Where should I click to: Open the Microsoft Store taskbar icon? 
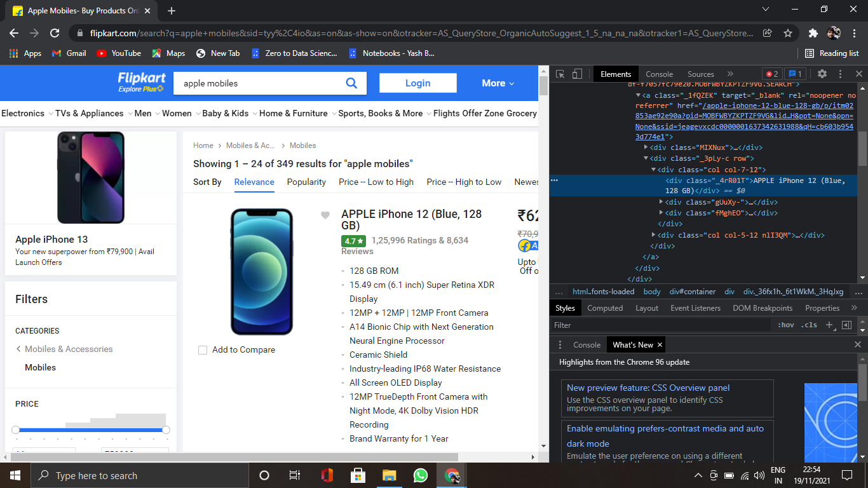click(x=358, y=475)
